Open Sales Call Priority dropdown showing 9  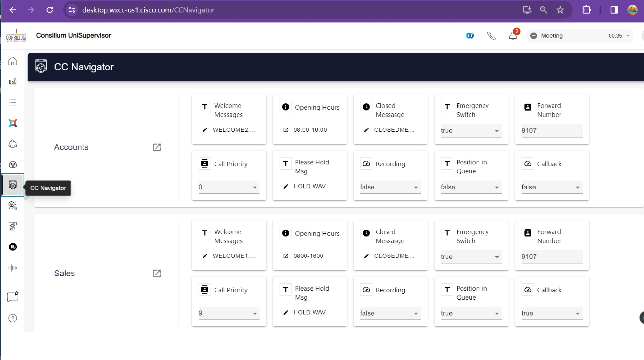pyautogui.click(x=229, y=313)
